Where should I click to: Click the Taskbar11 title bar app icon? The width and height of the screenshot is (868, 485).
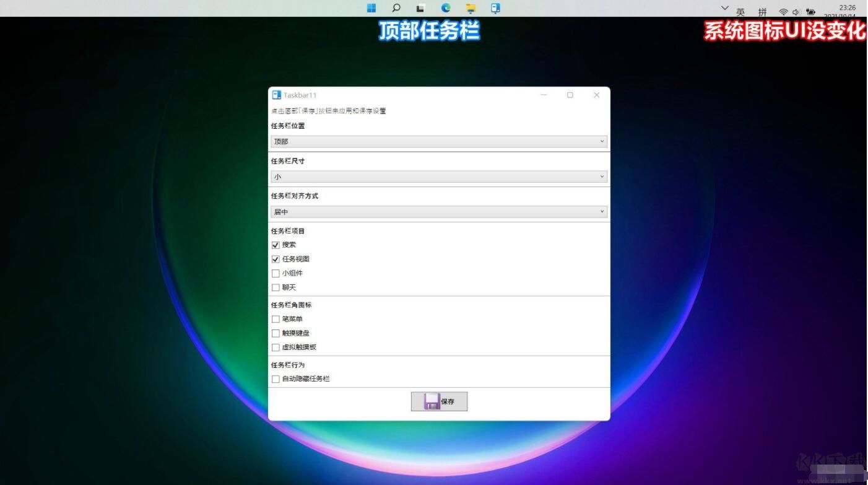pyautogui.click(x=277, y=95)
